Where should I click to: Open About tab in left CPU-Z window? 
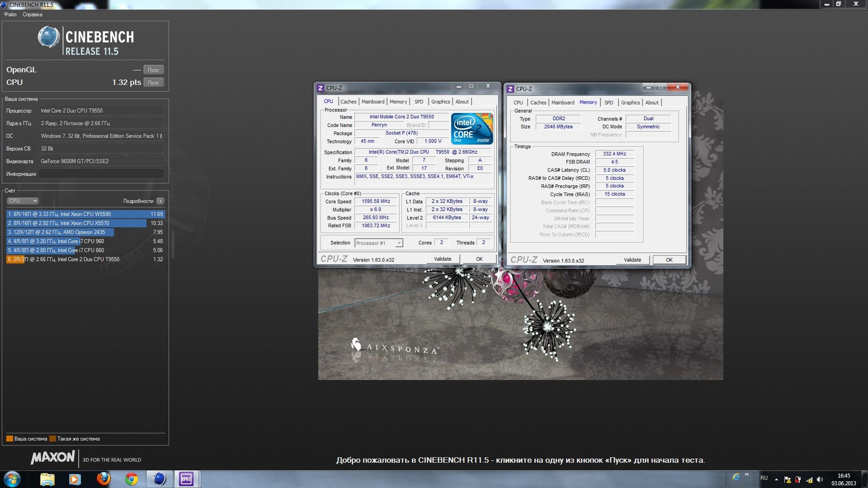point(462,102)
